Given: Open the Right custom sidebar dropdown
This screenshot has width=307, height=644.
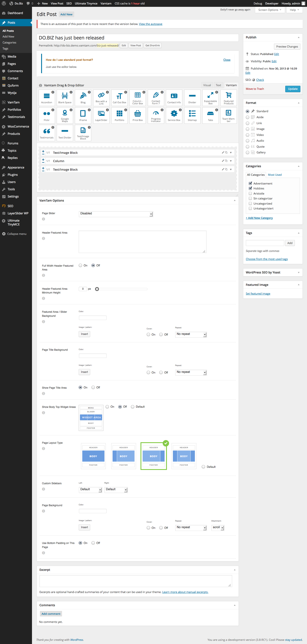Looking at the screenshot, I should click(x=116, y=490).
